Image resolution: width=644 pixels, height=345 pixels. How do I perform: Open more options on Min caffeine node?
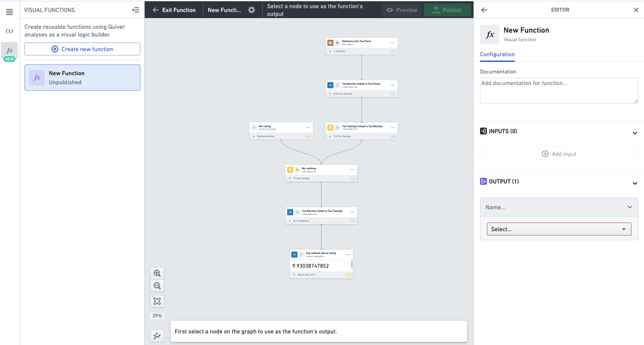(x=352, y=170)
